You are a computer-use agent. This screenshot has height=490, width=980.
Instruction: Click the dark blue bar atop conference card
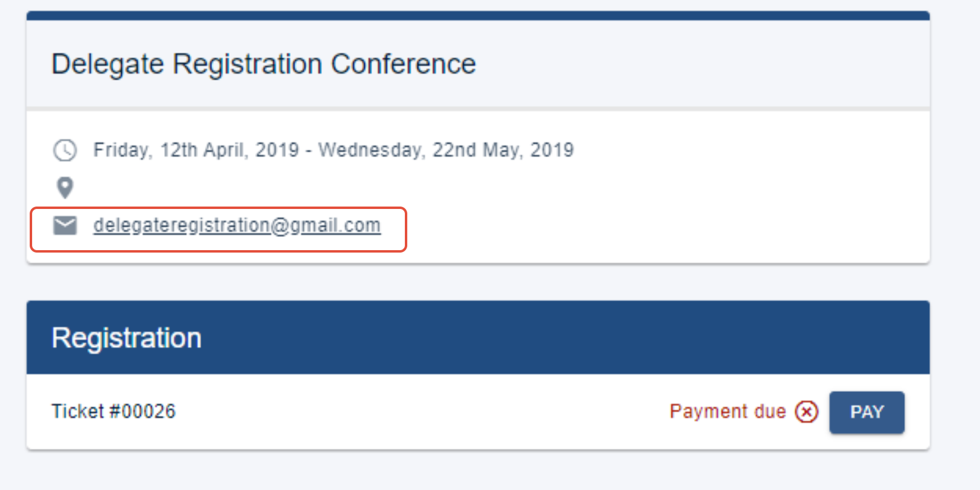tap(478, 15)
